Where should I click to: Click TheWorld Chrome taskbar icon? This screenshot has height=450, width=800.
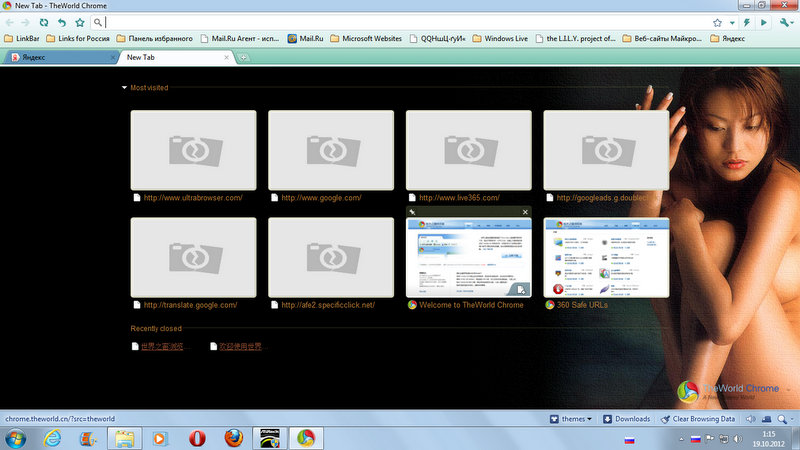pos(306,439)
